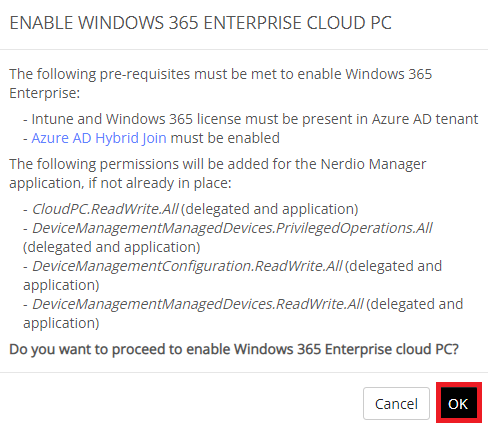Confirm by clicking the OK button
The height and width of the screenshot is (429, 488).
point(459,403)
